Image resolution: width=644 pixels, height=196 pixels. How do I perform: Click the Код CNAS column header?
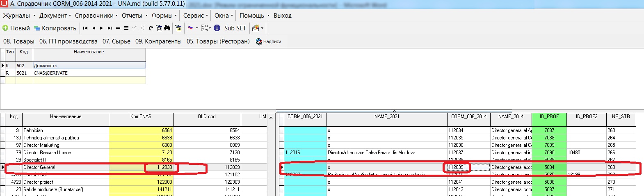(x=141, y=116)
